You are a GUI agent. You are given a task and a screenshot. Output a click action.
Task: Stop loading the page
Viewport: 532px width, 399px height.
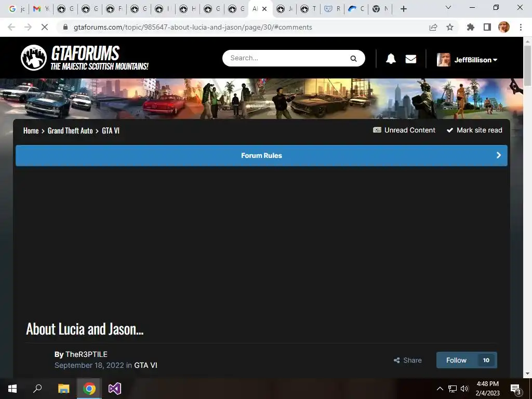click(45, 27)
